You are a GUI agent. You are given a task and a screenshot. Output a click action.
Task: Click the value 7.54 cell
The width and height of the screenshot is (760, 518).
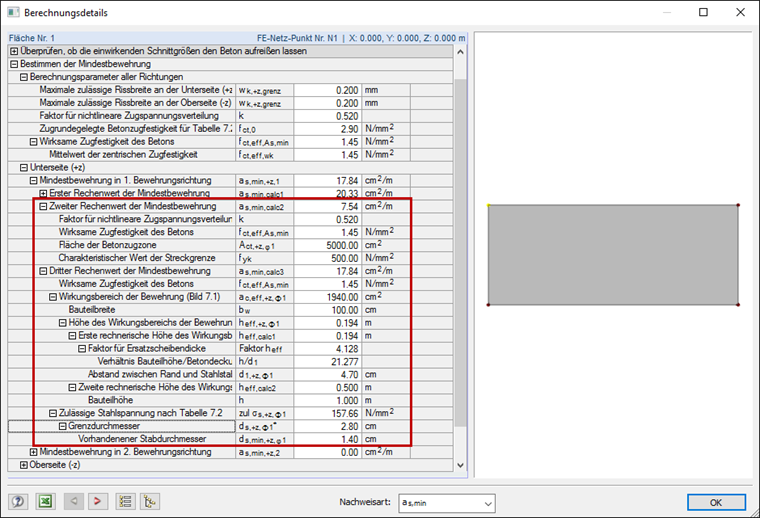pyautogui.click(x=328, y=206)
